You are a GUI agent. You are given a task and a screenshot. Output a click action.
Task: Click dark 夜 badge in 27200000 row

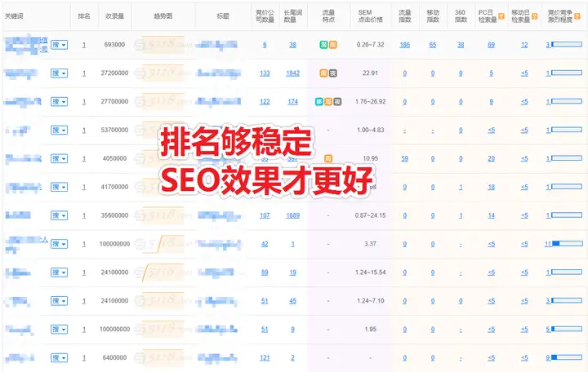point(332,73)
